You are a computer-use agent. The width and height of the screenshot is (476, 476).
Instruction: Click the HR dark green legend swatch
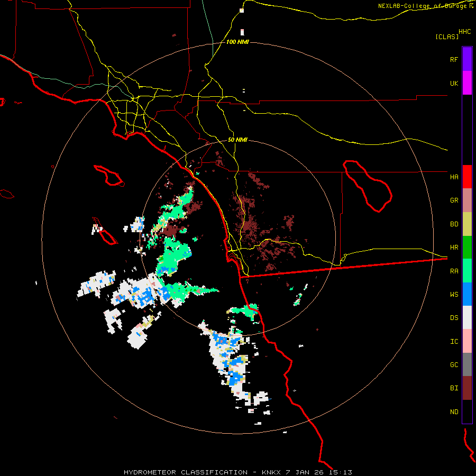(467, 247)
